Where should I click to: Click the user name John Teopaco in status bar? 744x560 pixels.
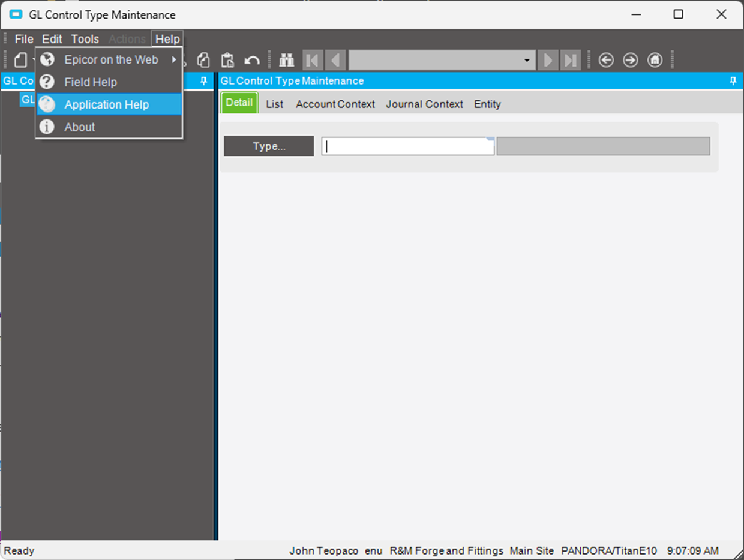coord(324,550)
